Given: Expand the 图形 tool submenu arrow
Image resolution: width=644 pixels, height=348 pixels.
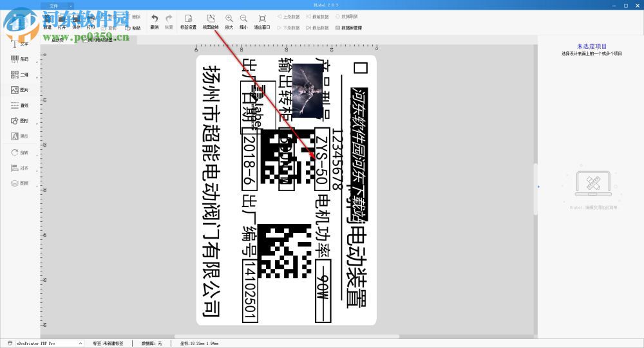Looking at the screenshot, I should (x=37, y=124).
